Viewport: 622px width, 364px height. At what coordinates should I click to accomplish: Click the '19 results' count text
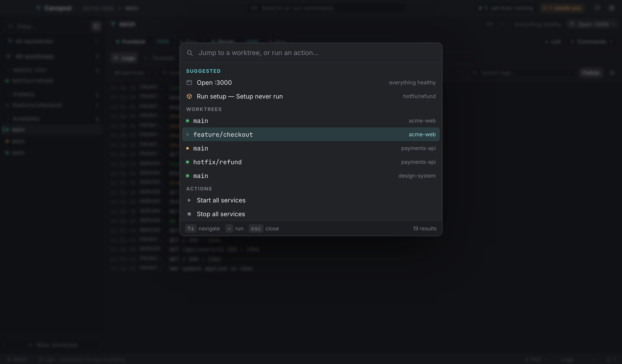point(425,229)
